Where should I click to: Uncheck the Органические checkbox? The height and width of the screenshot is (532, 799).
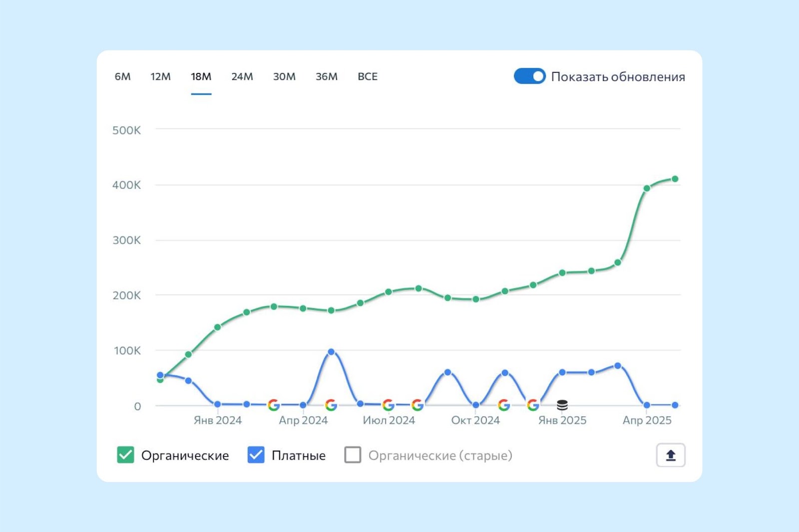pos(125,455)
